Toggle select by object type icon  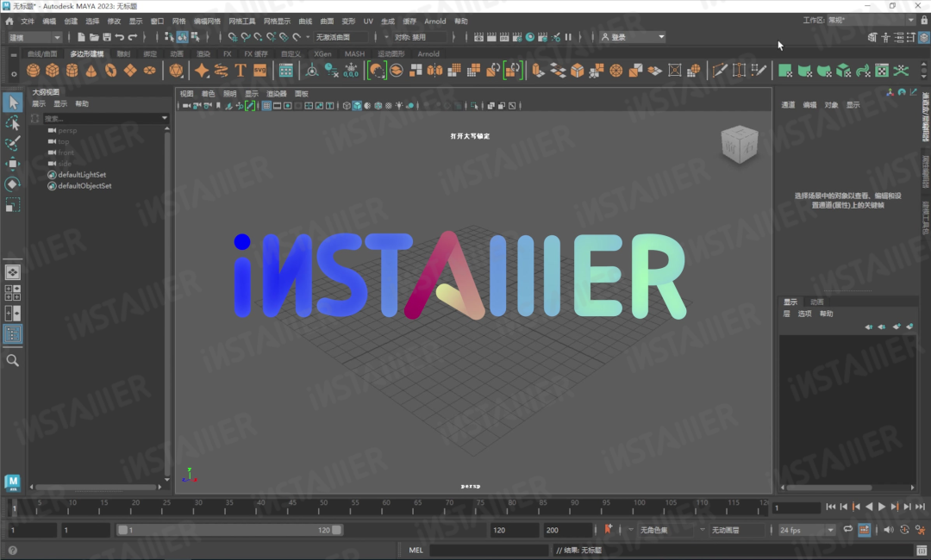tap(182, 37)
